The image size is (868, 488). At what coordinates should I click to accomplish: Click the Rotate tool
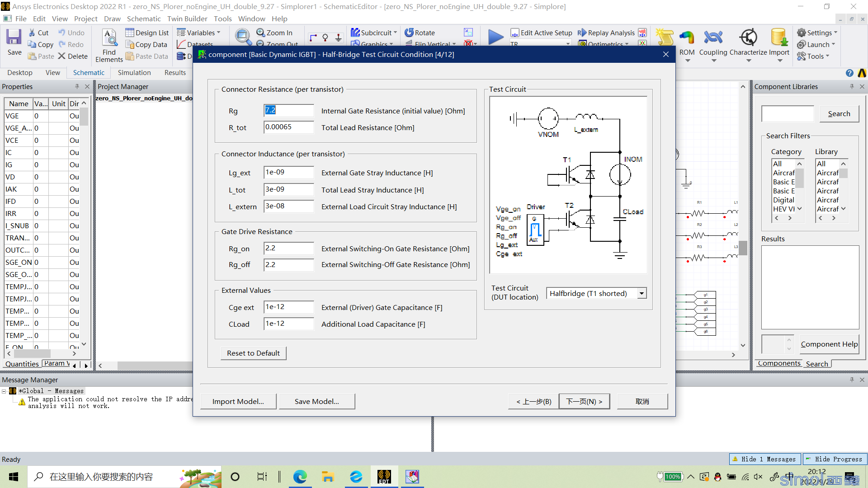coord(420,33)
